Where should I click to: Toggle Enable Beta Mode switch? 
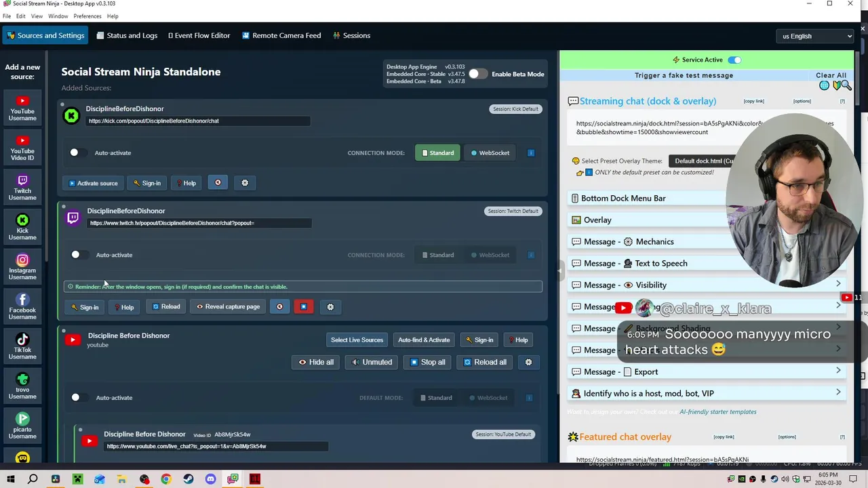tap(477, 74)
